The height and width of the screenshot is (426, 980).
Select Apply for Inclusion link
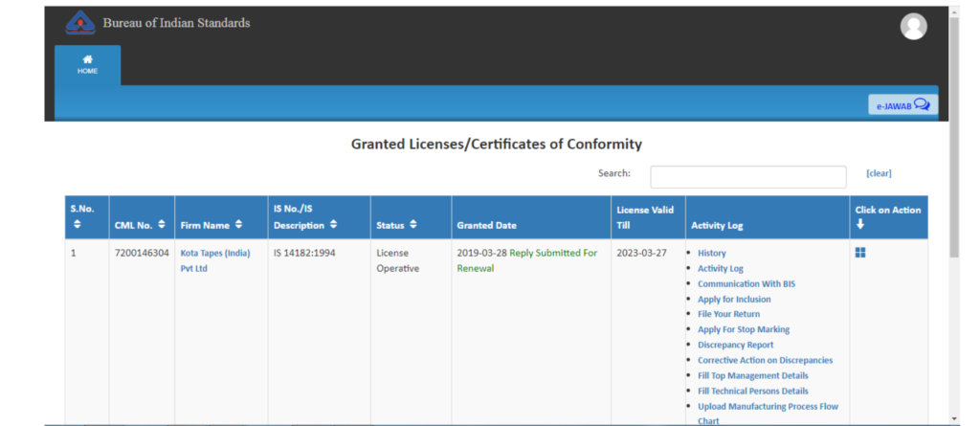click(x=734, y=299)
